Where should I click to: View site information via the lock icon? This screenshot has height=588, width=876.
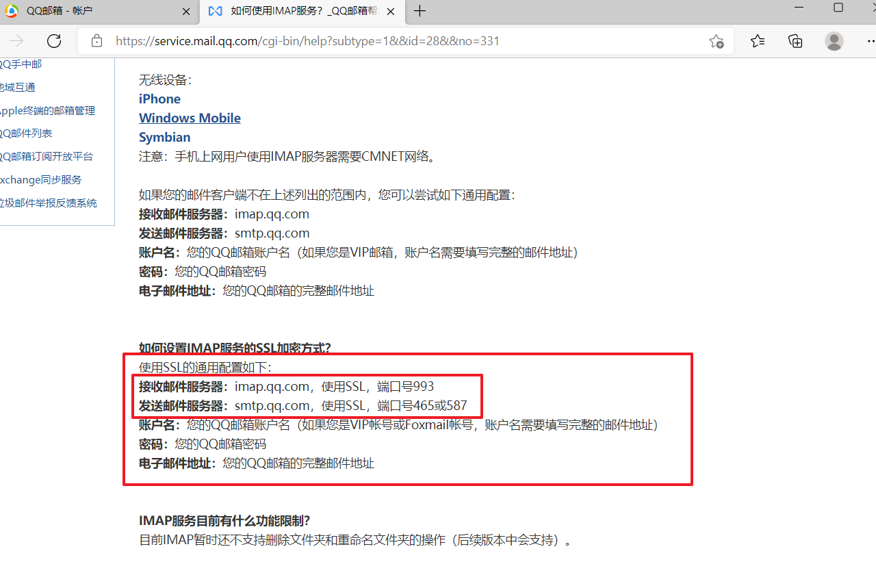(x=97, y=41)
